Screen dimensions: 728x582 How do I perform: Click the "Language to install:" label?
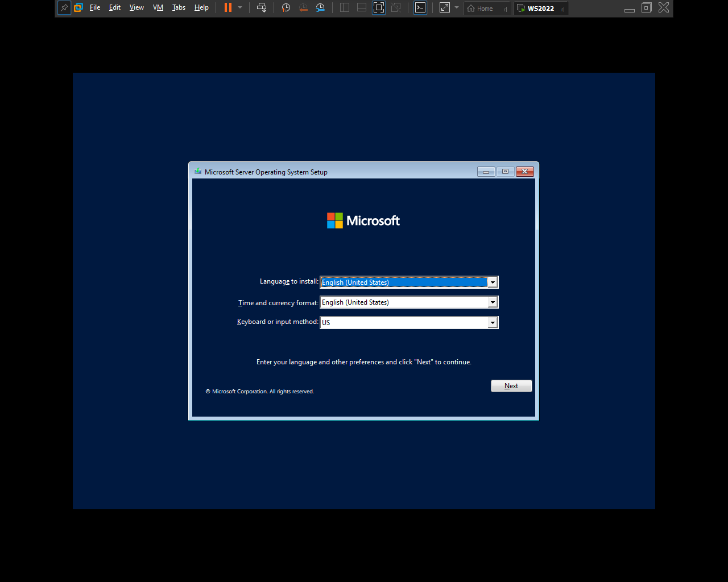coord(289,281)
